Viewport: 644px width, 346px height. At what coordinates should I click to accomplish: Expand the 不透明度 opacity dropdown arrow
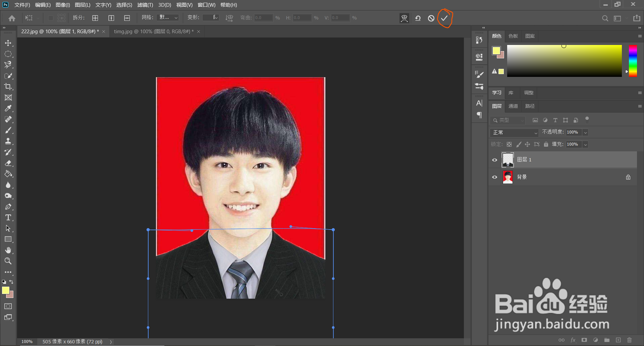click(585, 133)
